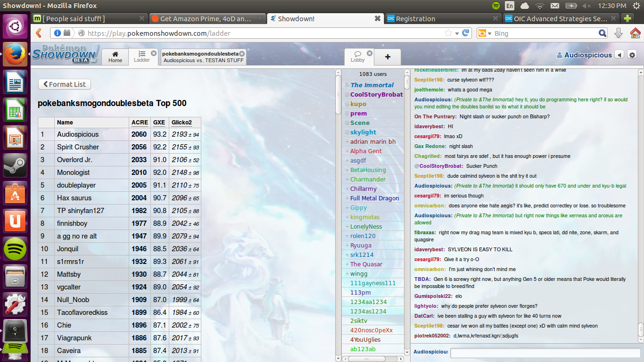The height and width of the screenshot is (362, 644).
Task: Open the Firefox Downloads arrow
Action: tap(619, 33)
